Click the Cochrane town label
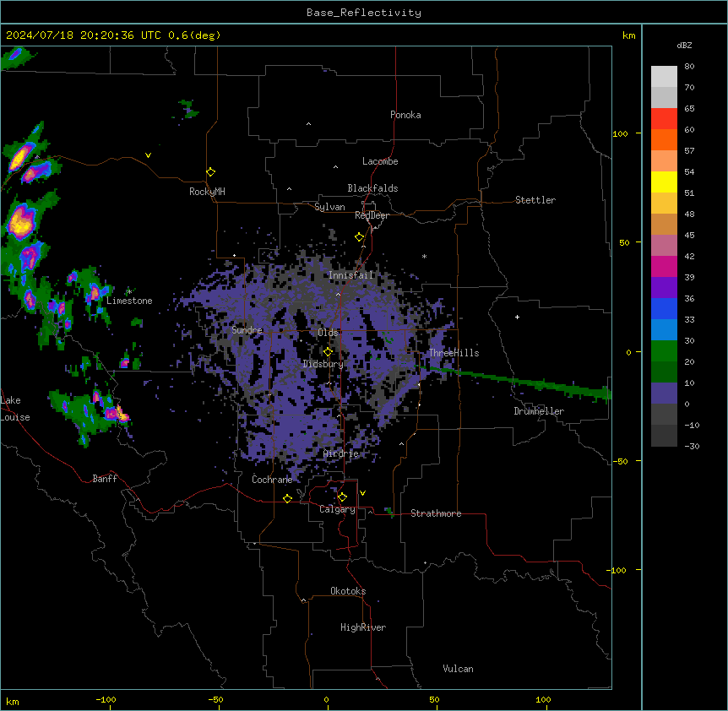 (x=272, y=480)
